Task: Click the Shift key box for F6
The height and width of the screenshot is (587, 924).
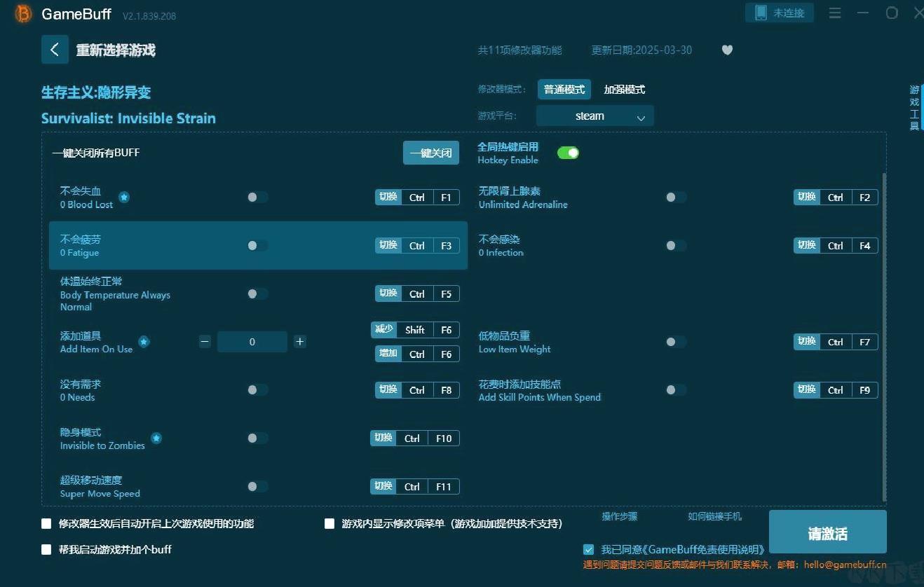Action: (415, 330)
